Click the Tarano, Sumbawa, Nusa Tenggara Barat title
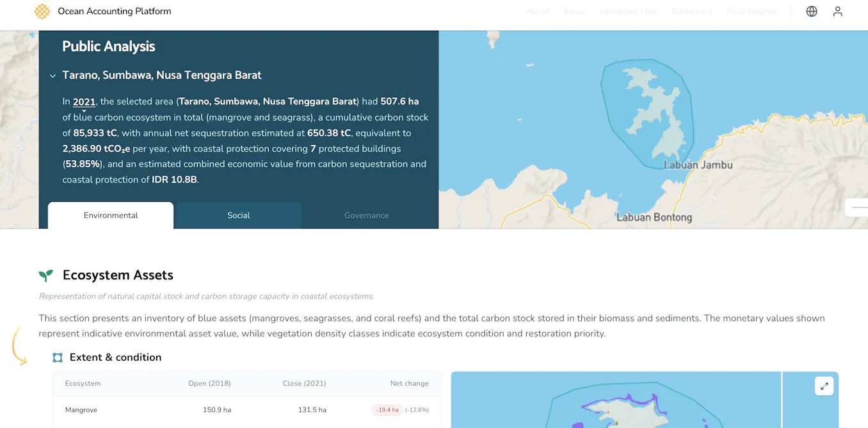Viewport: 868px width, 428px height. (162, 76)
